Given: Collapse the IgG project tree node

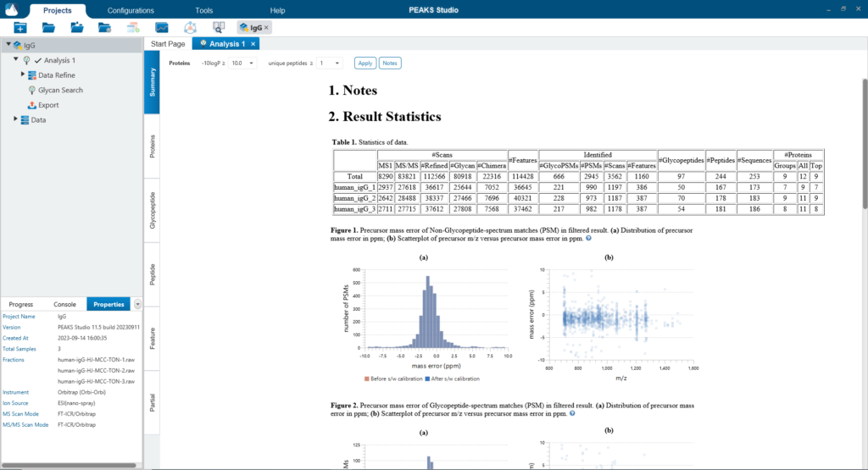Looking at the screenshot, I should point(8,45).
